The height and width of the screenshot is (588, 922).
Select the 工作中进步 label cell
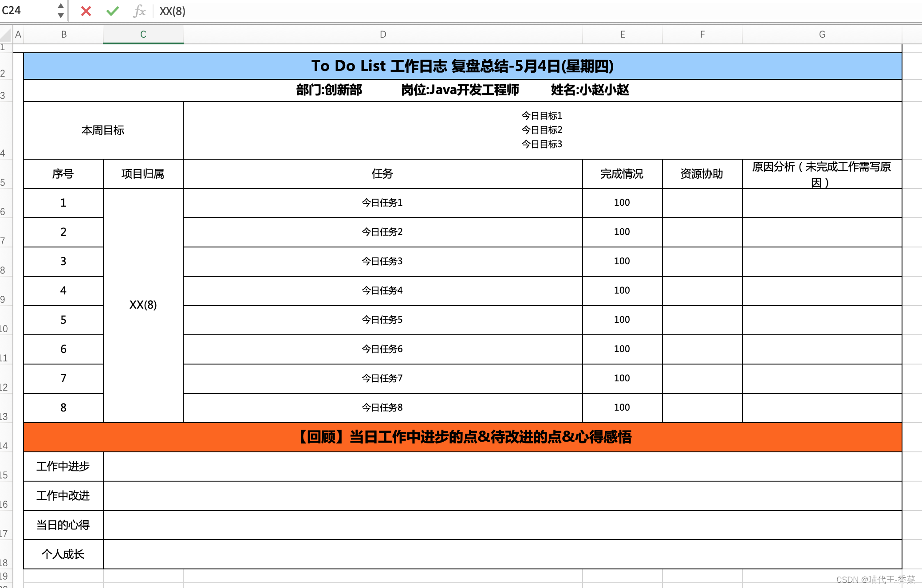click(x=63, y=466)
